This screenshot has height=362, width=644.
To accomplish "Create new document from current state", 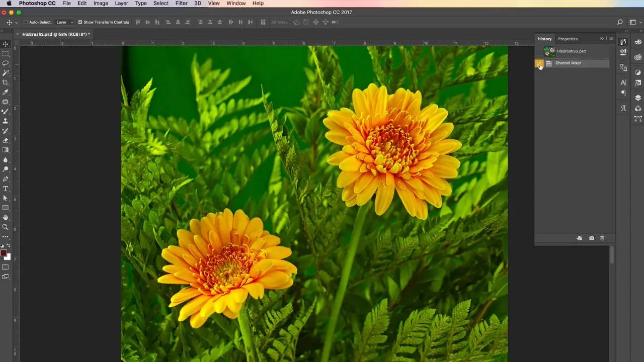I will [579, 238].
